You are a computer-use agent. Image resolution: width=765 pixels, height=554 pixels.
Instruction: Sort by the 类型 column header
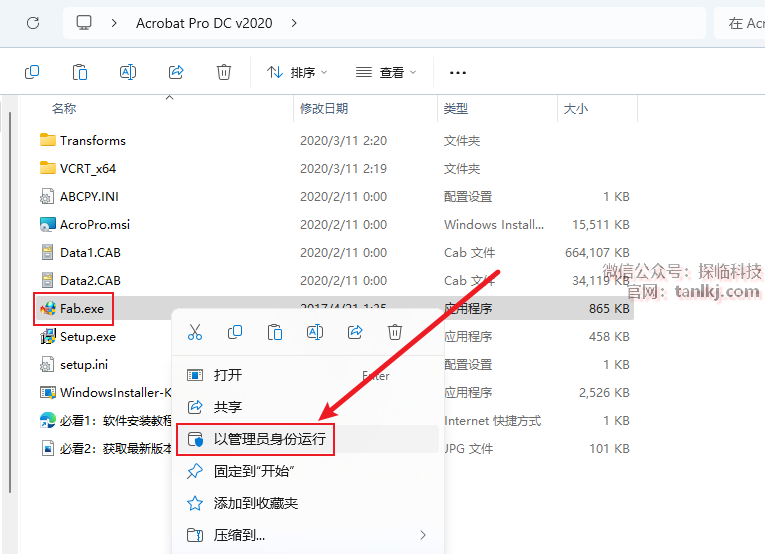click(456, 108)
